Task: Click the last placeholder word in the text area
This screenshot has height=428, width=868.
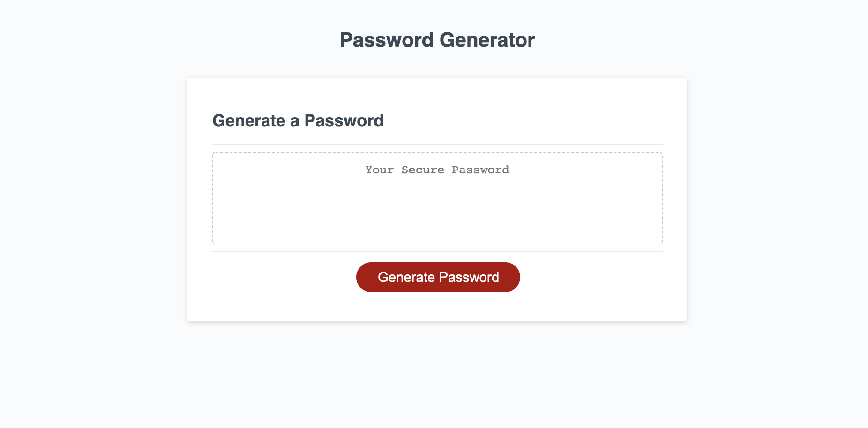Action: click(x=480, y=170)
